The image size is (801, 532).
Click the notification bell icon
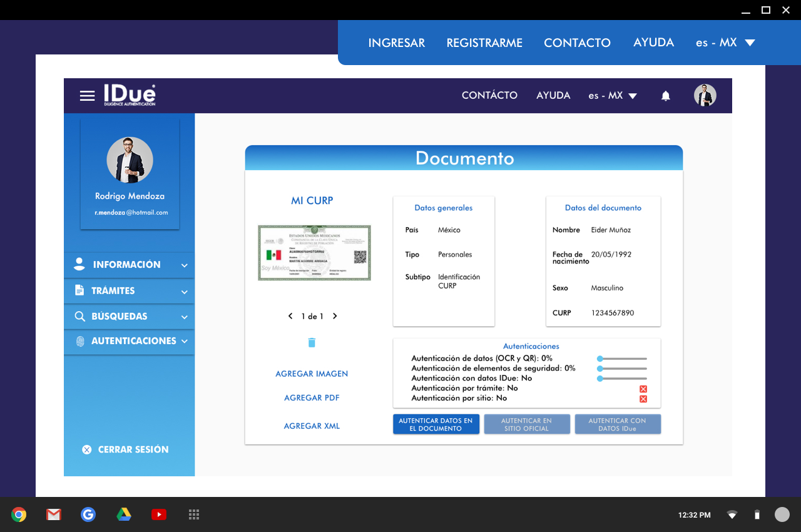[x=666, y=96]
